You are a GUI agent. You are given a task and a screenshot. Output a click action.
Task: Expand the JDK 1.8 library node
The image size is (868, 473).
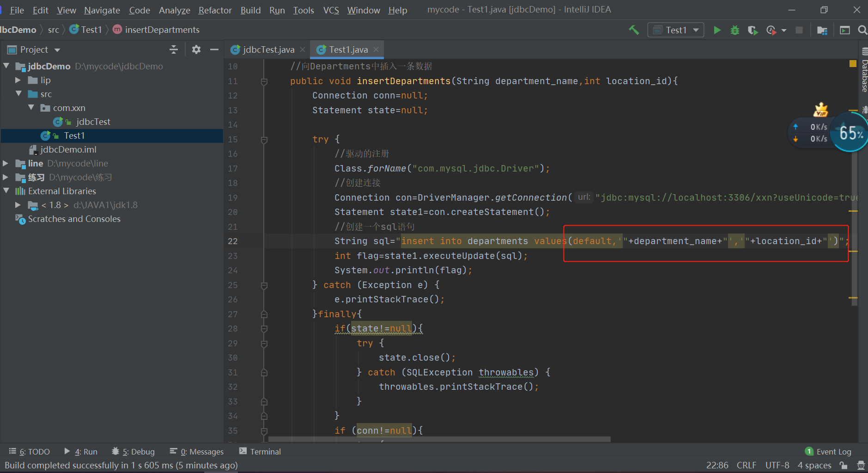pos(18,205)
